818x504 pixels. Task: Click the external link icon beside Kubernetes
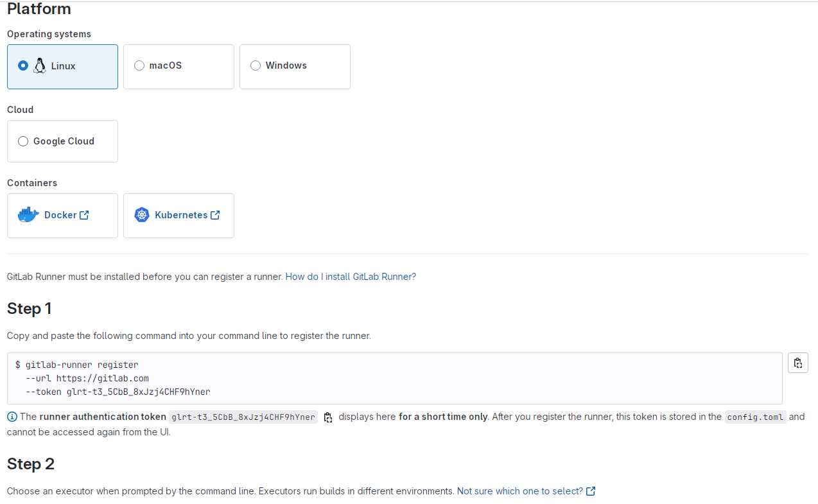point(215,215)
